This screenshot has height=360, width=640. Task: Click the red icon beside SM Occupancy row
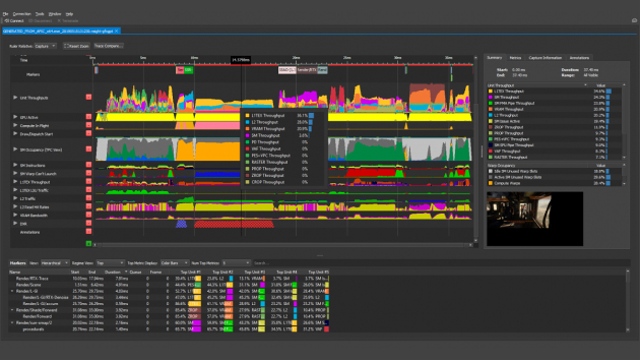coord(89,149)
